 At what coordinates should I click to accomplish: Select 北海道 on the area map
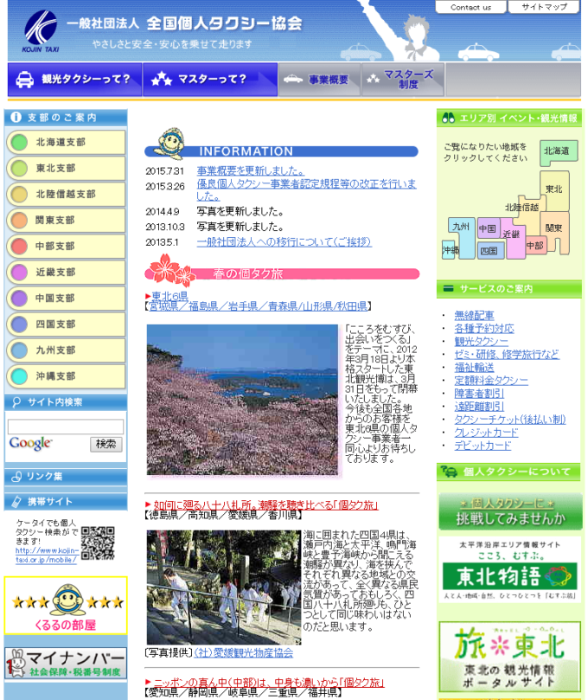558,151
